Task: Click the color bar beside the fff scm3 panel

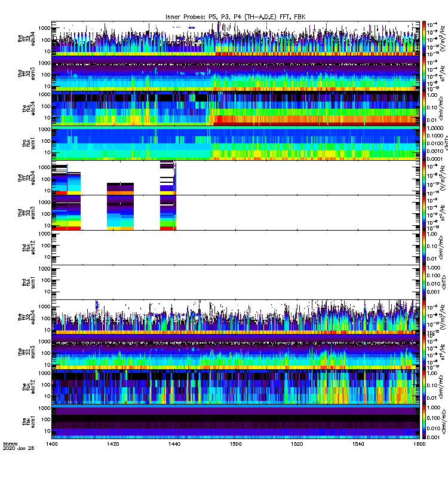Action: [x=424, y=352]
